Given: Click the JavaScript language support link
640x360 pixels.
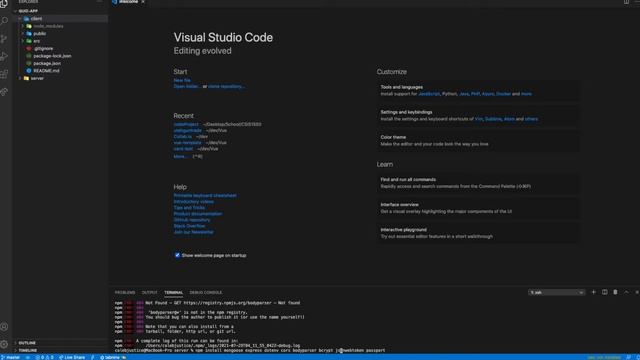Looking at the screenshot, I should click(x=429, y=94).
